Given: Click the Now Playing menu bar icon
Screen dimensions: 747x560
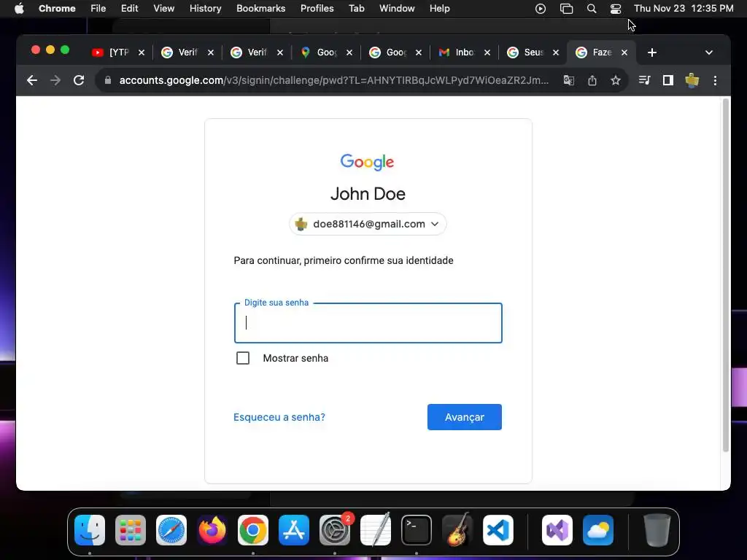Looking at the screenshot, I should (541, 9).
